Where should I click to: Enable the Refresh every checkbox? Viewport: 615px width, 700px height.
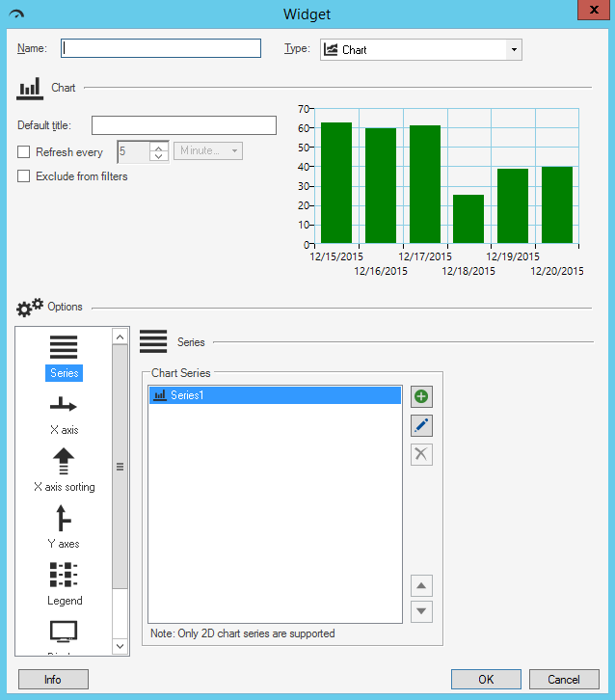tap(24, 152)
